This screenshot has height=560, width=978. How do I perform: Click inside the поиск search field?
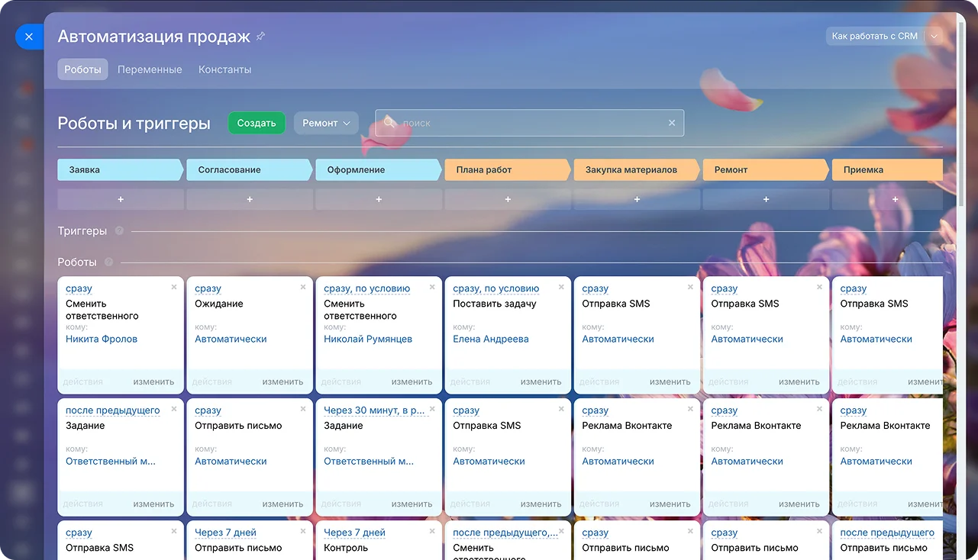[x=527, y=123]
